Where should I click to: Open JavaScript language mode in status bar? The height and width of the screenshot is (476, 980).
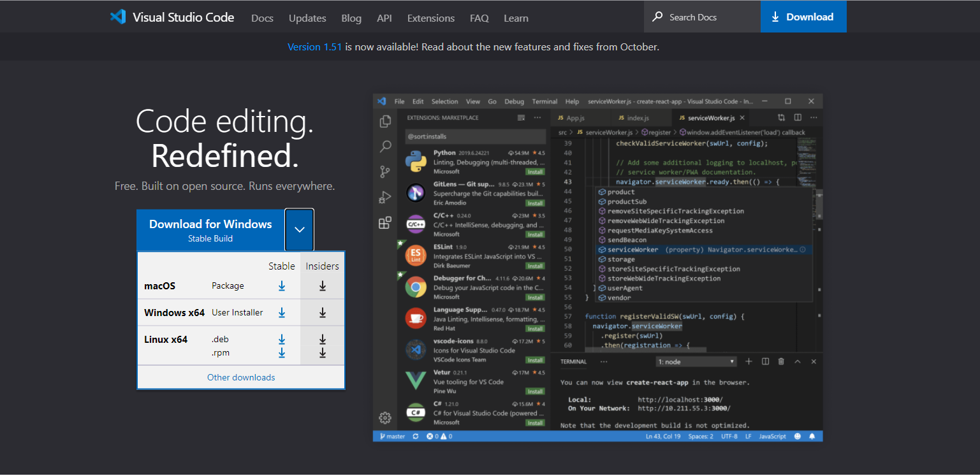tap(773, 436)
